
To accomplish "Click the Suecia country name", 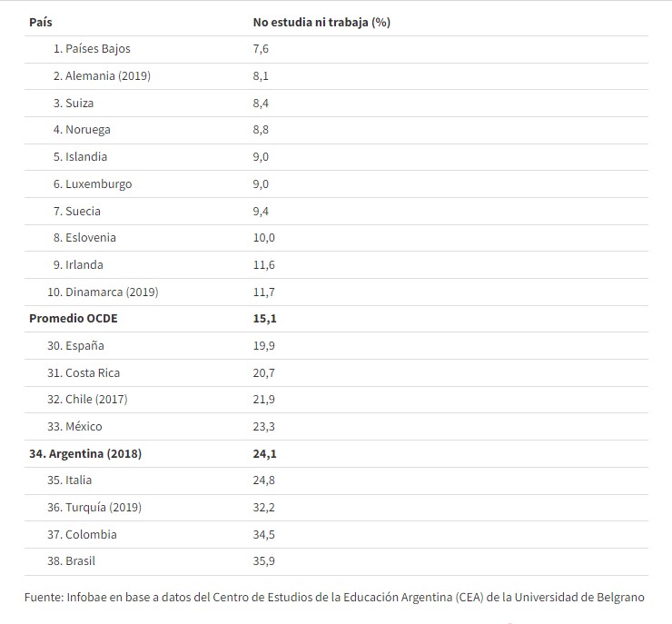I will pos(83,212).
